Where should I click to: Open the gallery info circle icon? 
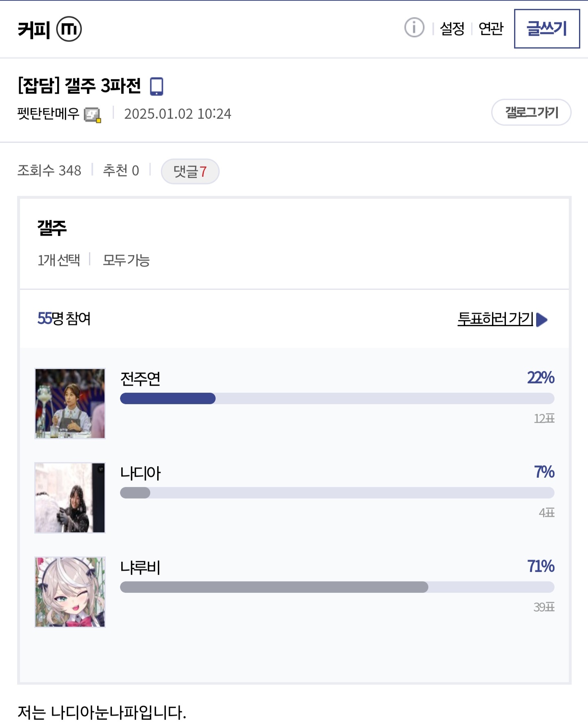(x=414, y=28)
